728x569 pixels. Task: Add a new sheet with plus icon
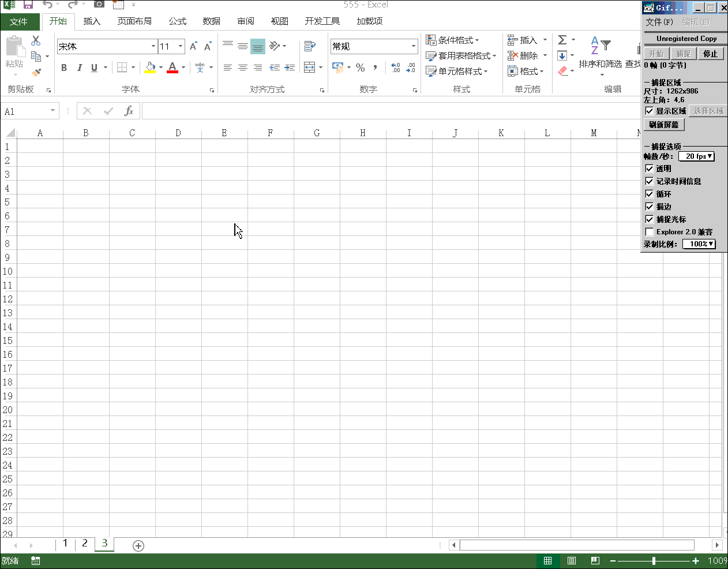pos(138,546)
